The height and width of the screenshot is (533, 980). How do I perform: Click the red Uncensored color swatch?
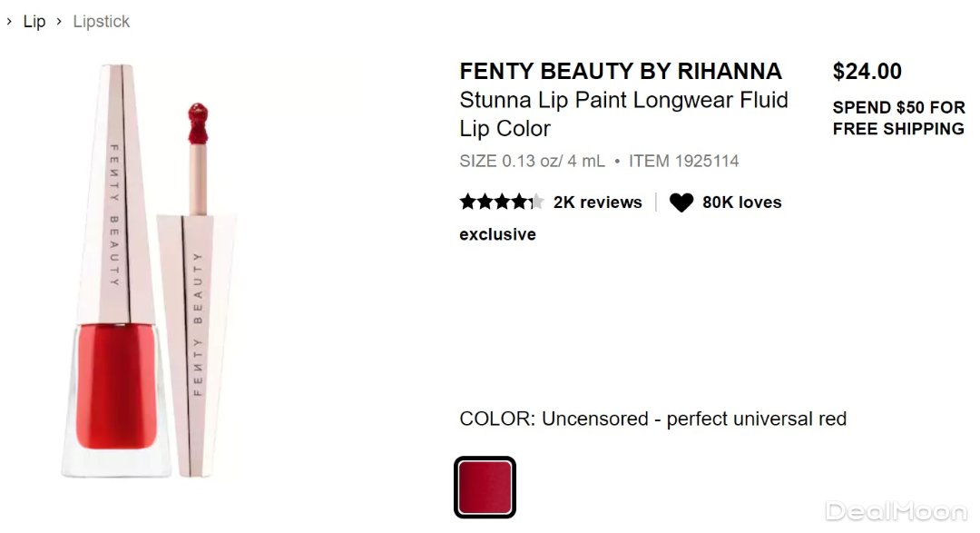485,488
